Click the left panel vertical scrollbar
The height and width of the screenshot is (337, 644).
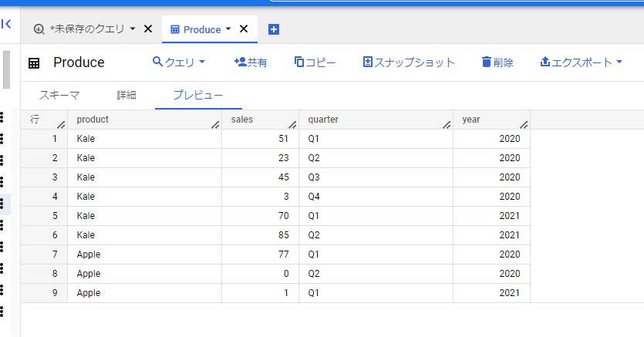click(x=6, y=69)
